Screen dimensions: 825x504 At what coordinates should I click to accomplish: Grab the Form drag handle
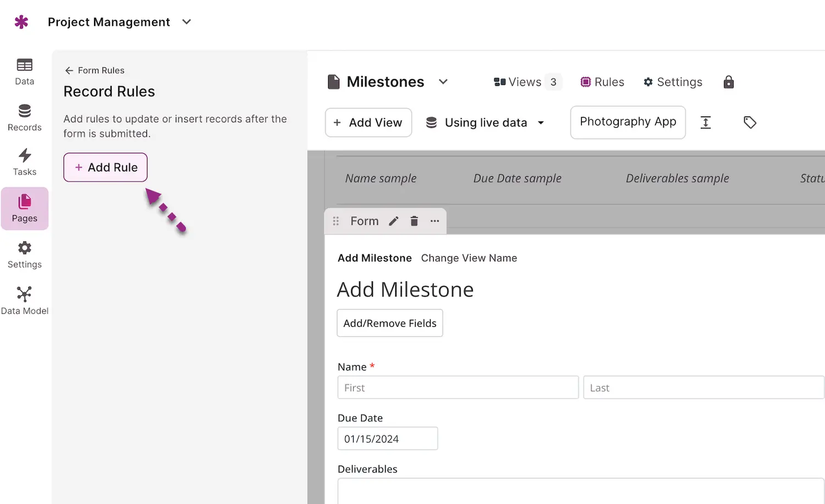tap(335, 221)
